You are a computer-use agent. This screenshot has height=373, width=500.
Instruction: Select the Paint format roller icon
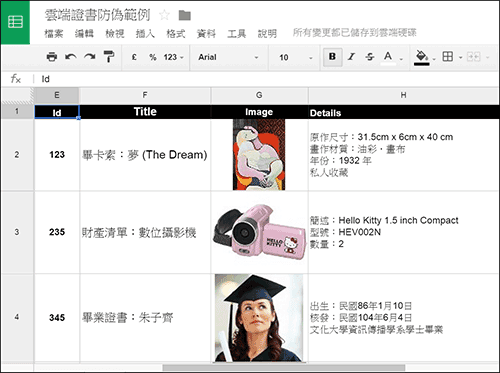109,57
